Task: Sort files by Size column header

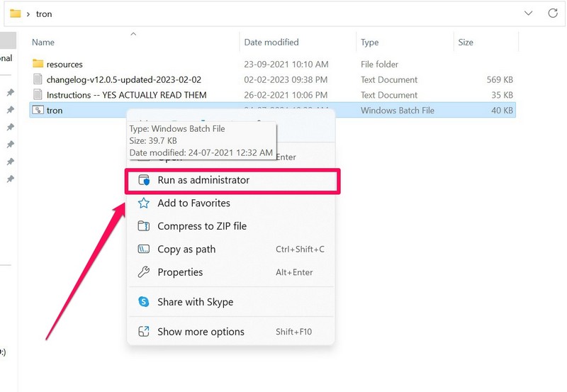Action: click(466, 43)
